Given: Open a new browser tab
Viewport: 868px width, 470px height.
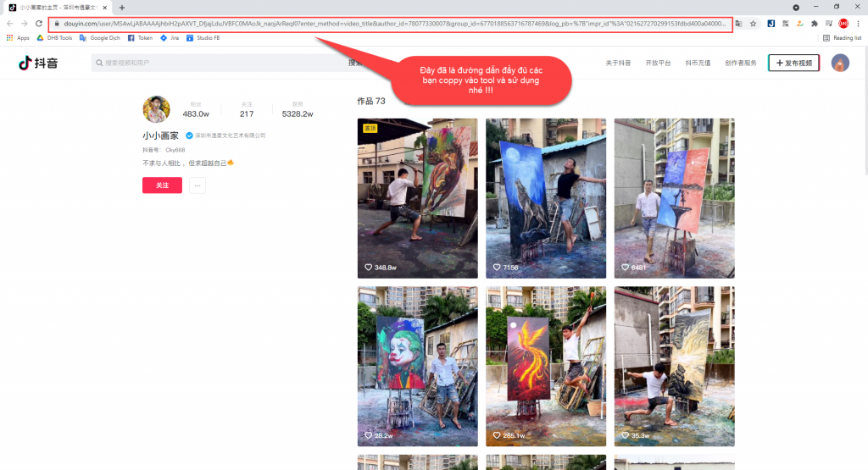Looking at the screenshot, I should click(x=122, y=7).
